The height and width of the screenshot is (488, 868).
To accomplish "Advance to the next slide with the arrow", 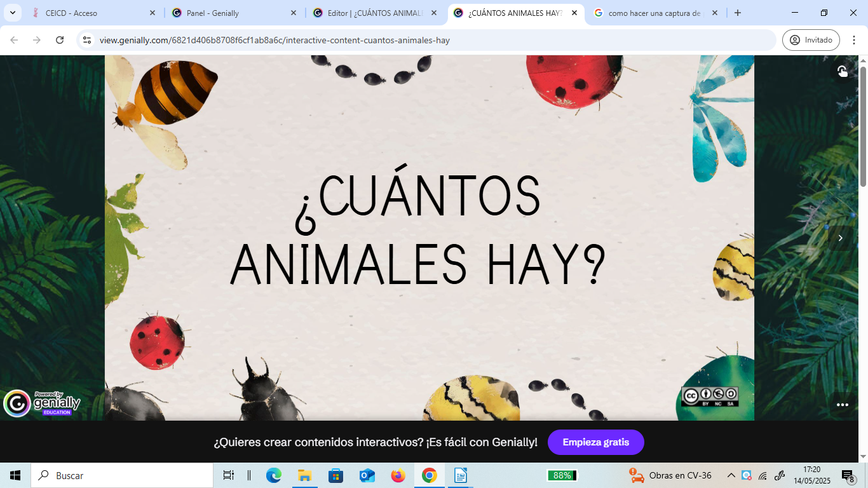I will [841, 238].
